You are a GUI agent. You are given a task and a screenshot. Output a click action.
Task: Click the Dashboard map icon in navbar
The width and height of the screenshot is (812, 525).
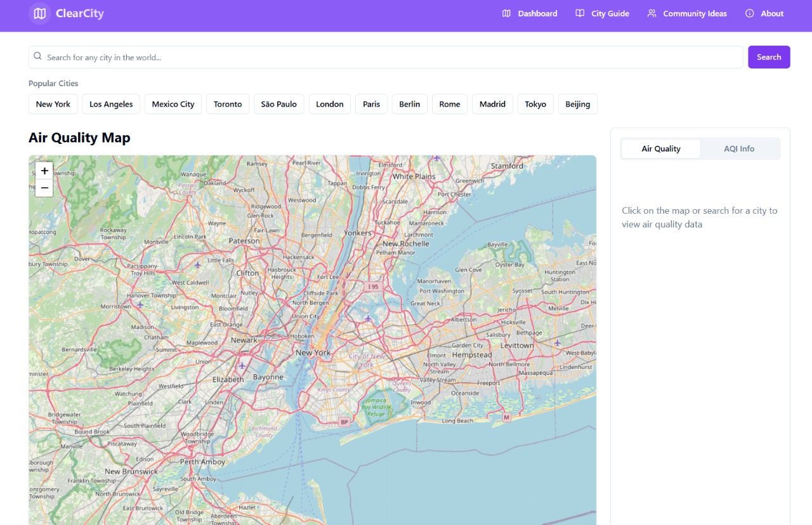(506, 13)
